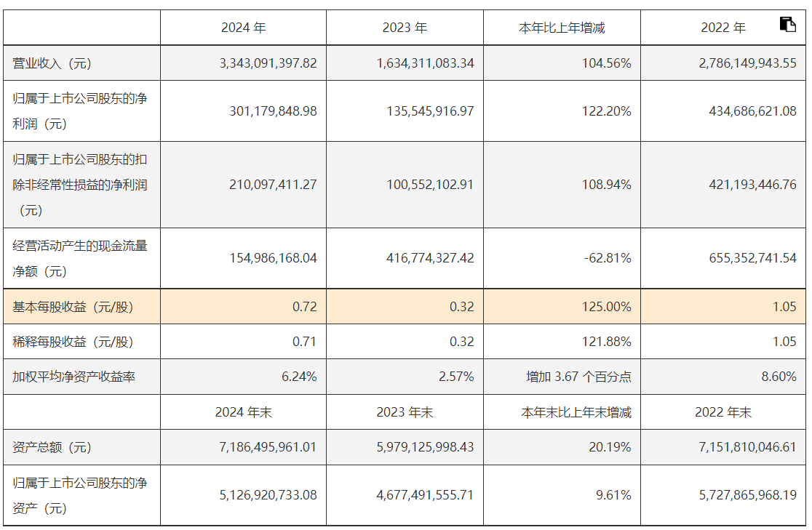Select the 2024 revenue value 3,343,091,397.82
The width and height of the screenshot is (812, 530).
(268, 63)
